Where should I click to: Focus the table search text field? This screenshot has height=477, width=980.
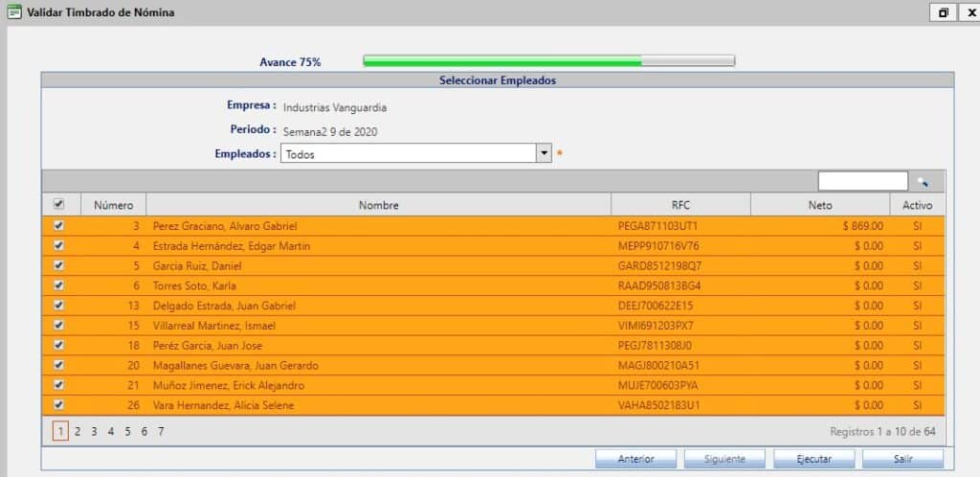[x=862, y=181]
